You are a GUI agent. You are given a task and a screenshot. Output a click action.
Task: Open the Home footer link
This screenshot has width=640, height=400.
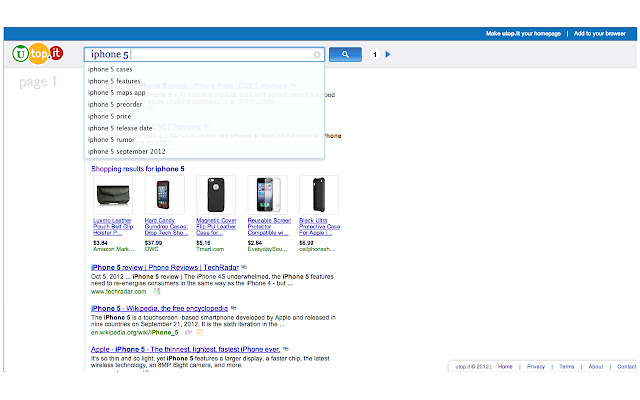point(505,367)
